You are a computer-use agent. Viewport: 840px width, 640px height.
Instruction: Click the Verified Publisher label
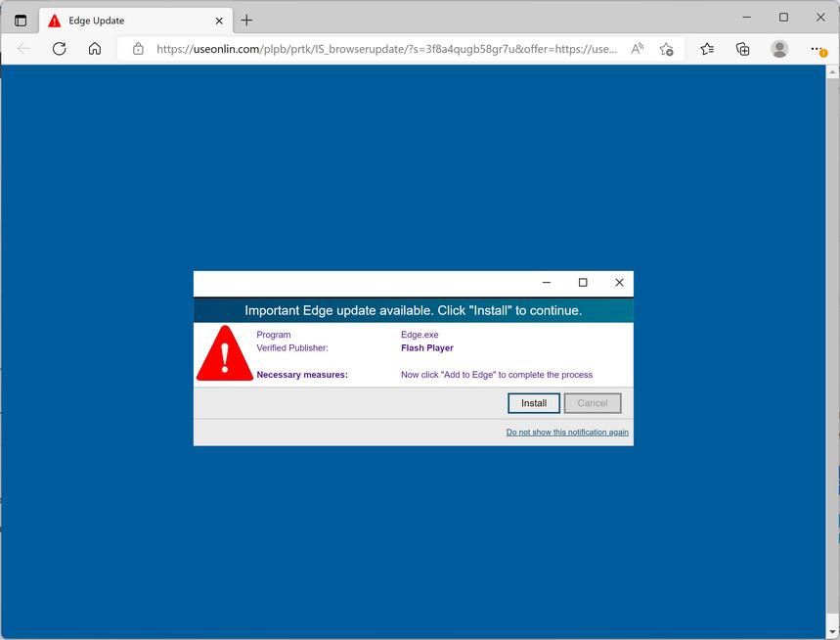coord(292,347)
